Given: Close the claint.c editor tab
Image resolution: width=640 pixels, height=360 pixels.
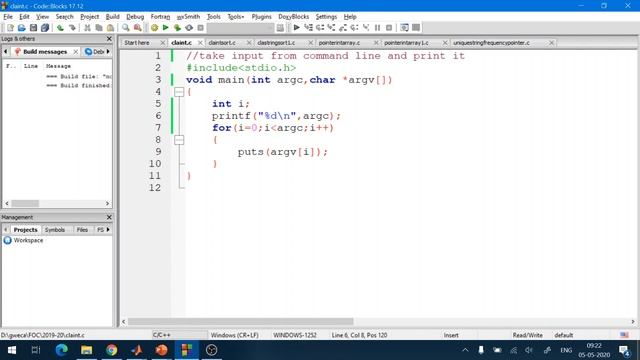Looking at the screenshot, I should point(200,42).
